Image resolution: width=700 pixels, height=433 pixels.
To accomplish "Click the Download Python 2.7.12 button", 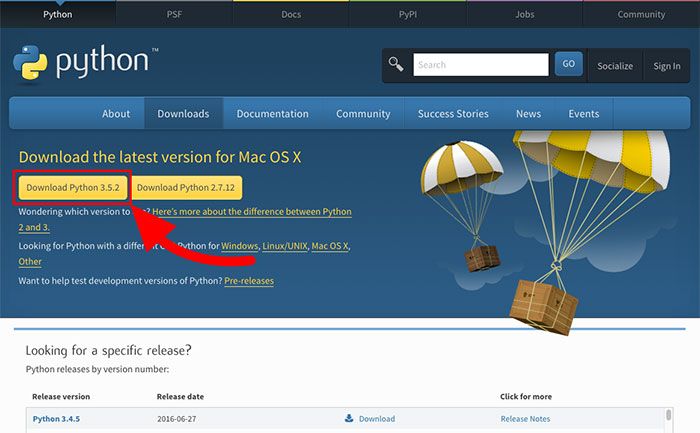I will pyautogui.click(x=186, y=187).
